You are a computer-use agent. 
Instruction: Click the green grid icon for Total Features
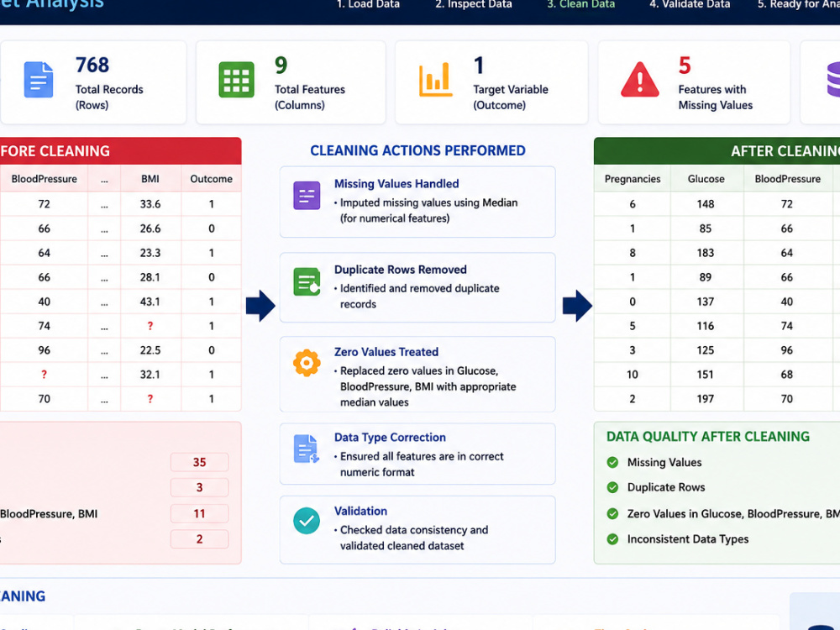coord(236,80)
